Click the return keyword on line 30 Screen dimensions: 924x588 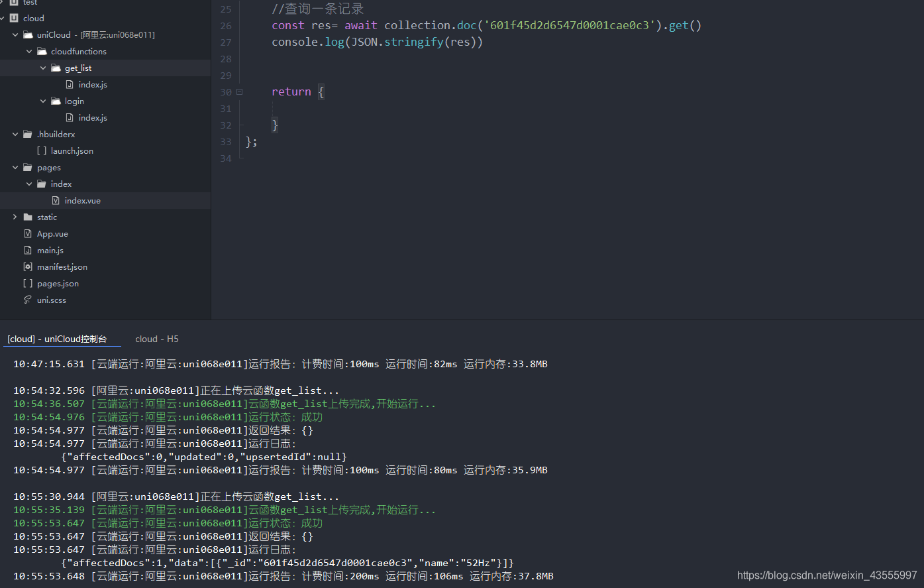click(x=291, y=91)
